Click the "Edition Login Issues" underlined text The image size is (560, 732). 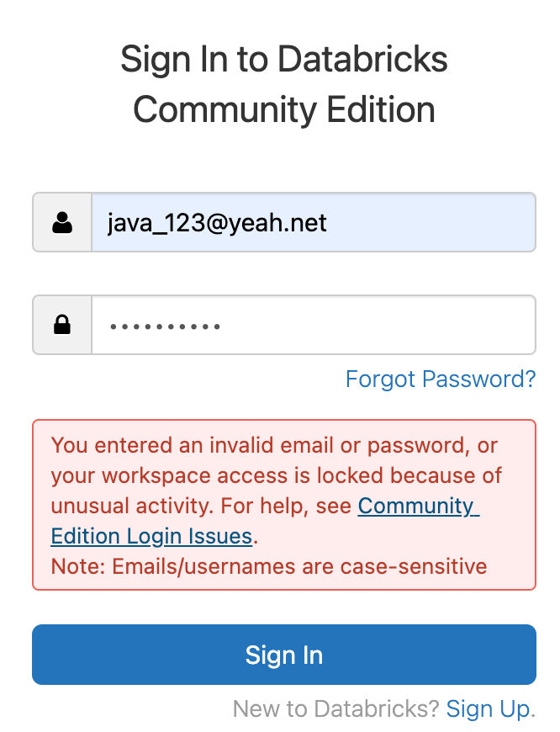[x=151, y=536]
